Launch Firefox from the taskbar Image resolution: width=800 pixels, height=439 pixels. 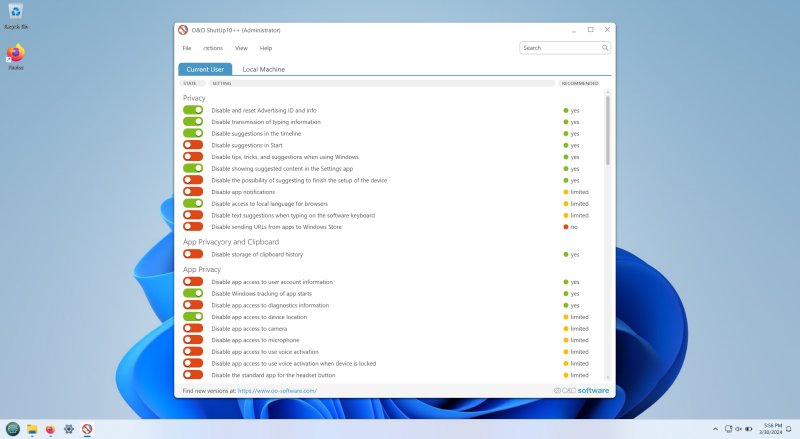point(50,429)
